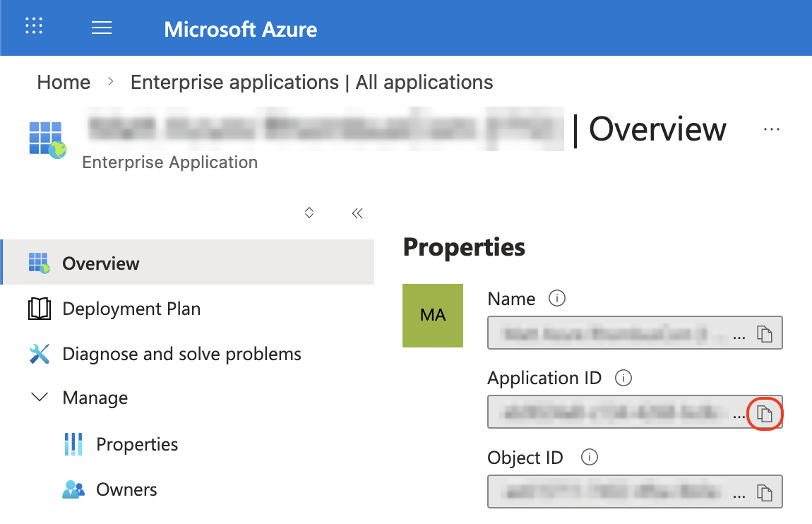Viewport: 812px width, 524px height.
Task: Select Overview in the side menu
Action: point(189,263)
